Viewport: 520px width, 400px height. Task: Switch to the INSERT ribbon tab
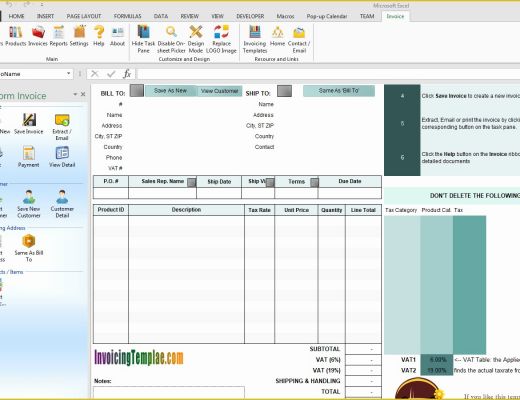(x=45, y=16)
